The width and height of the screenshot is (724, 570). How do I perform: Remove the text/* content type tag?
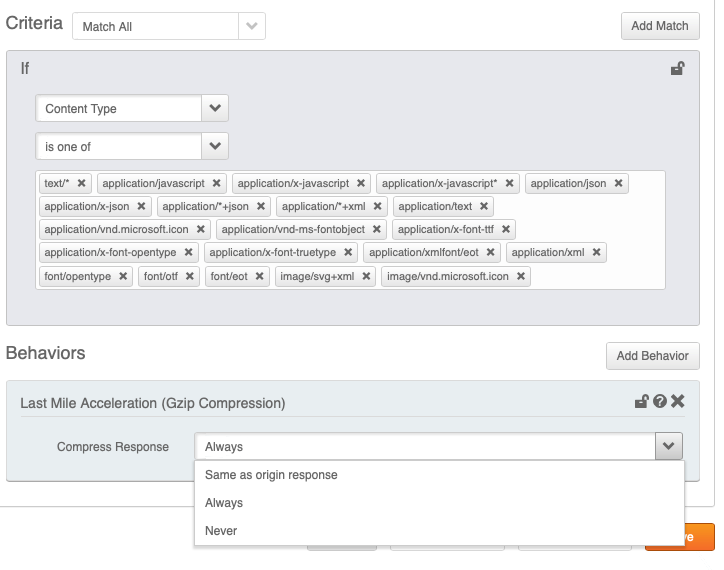pos(82,184)
